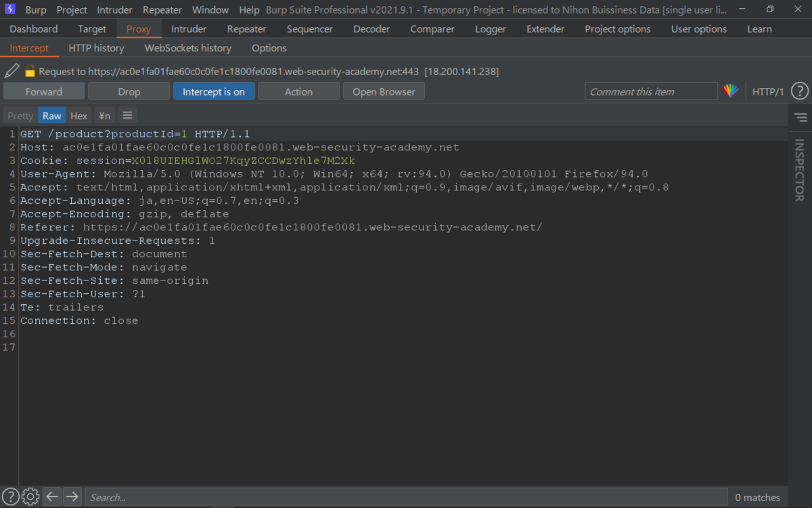Open the Inspector panel menu icon
The height and width of the screenshot is (508, 812).
(x=800, y=117)
